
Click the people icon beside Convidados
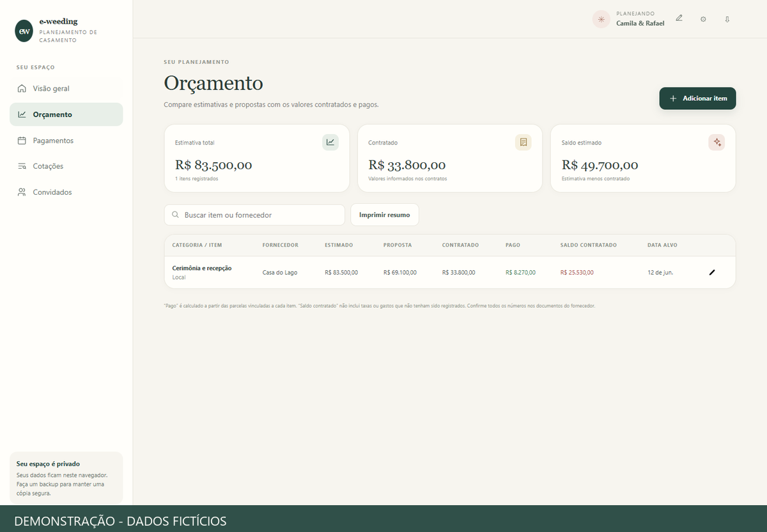click(x=22, y=192)
